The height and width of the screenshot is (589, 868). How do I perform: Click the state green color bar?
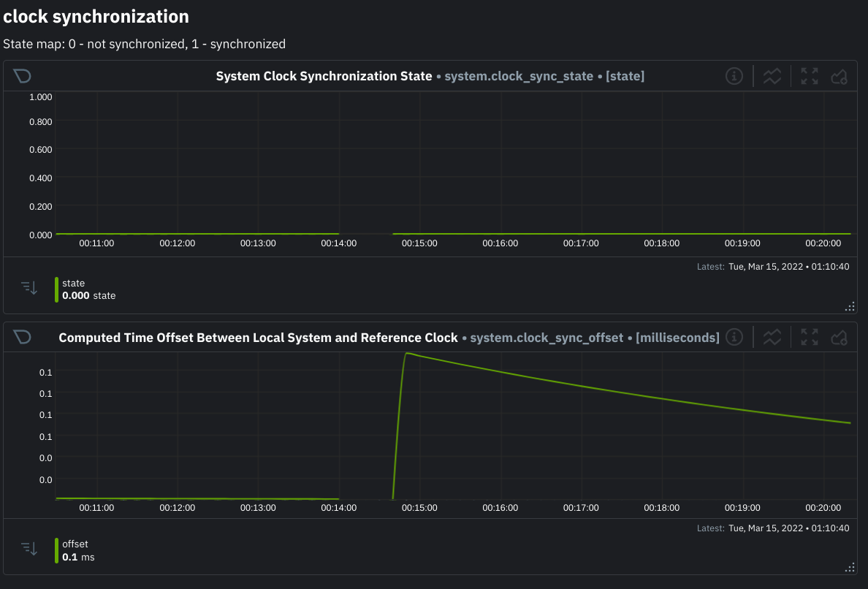click(56, 289)
